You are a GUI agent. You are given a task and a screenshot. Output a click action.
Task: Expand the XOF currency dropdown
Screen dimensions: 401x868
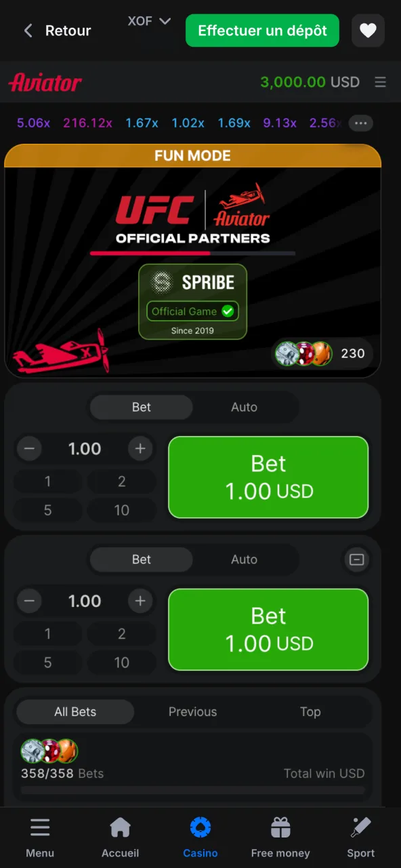point(149,21)
